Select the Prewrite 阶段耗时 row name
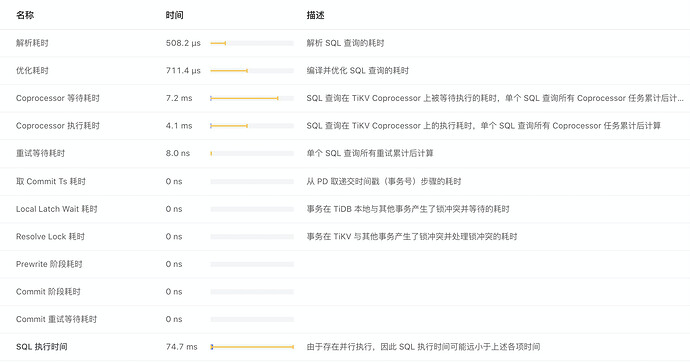The height and width of the screenshot is (363, 690). [49, 264]
